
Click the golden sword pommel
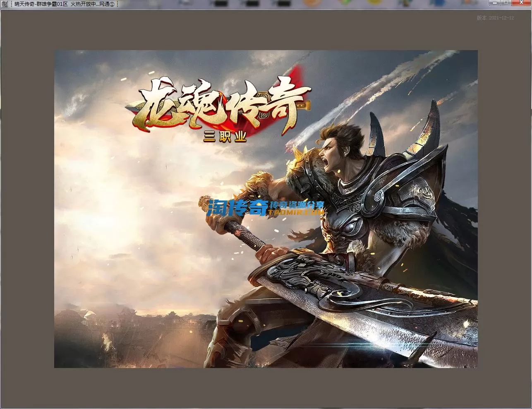point(205,202)
